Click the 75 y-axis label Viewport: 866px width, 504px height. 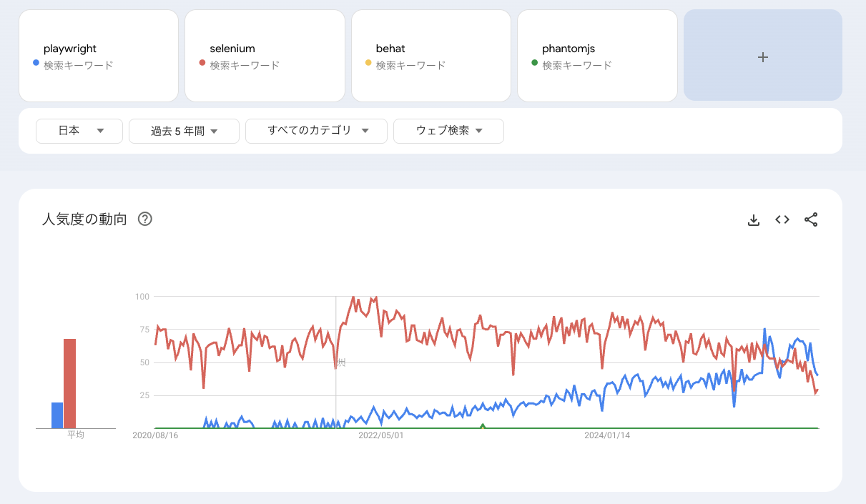tap(144, 330)
